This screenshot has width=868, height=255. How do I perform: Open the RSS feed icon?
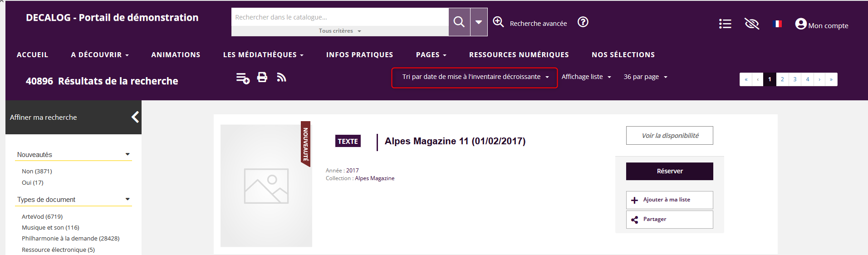tap(281, 78)
